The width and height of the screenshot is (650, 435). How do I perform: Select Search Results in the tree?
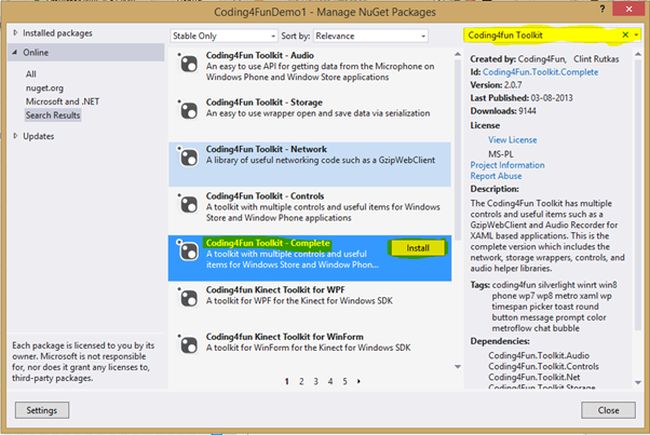(53, 115)
